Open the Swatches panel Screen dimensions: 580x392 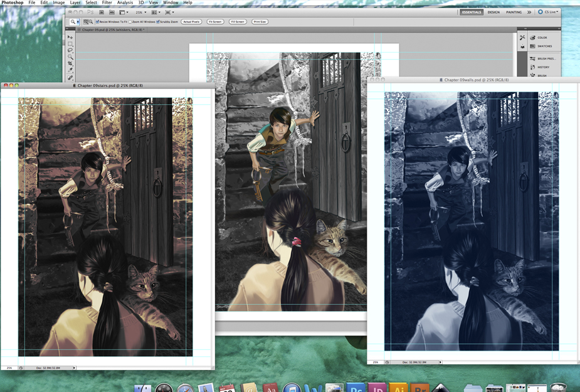point(540,46)
